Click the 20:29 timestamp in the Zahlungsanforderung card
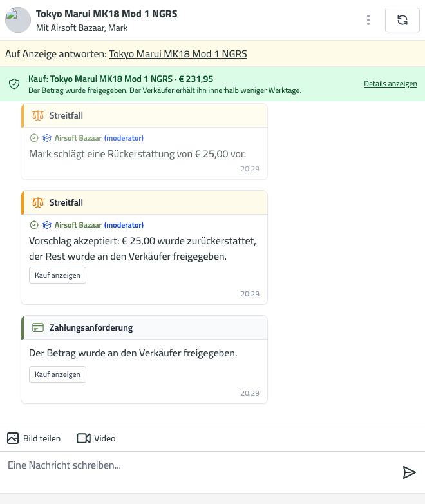This screenshot has width=425, height=504. (x=250, y=393)
